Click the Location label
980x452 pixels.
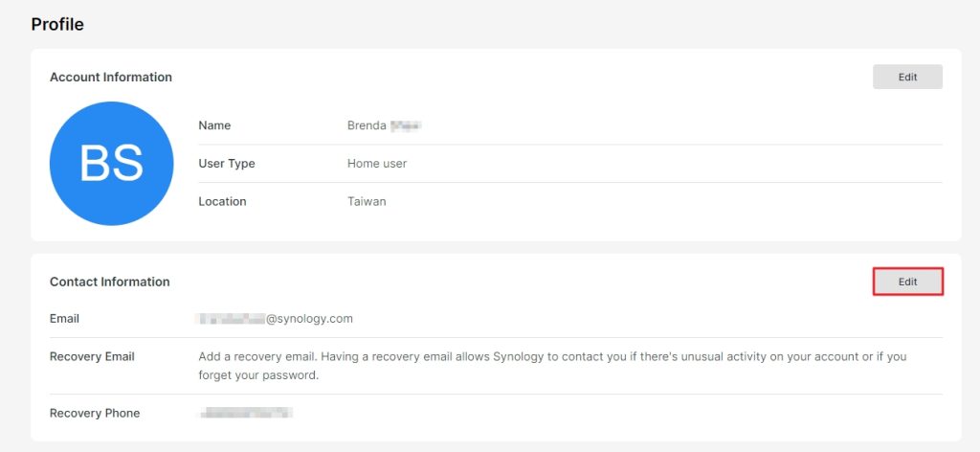(x=222, y=202)
